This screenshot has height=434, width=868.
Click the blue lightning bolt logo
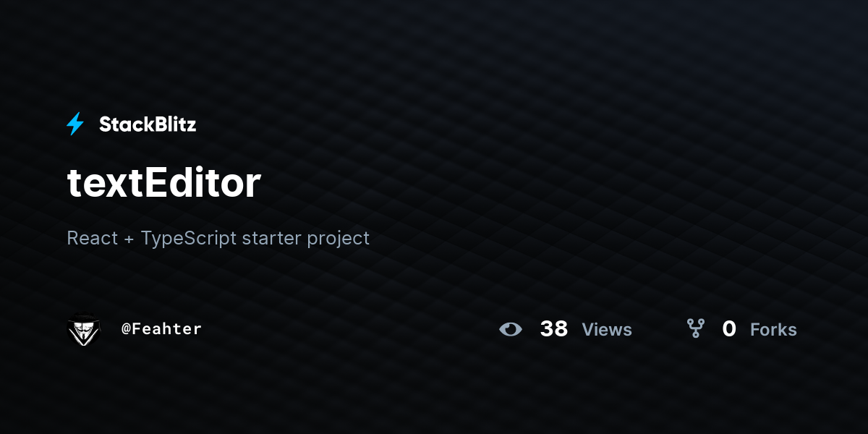75,124
